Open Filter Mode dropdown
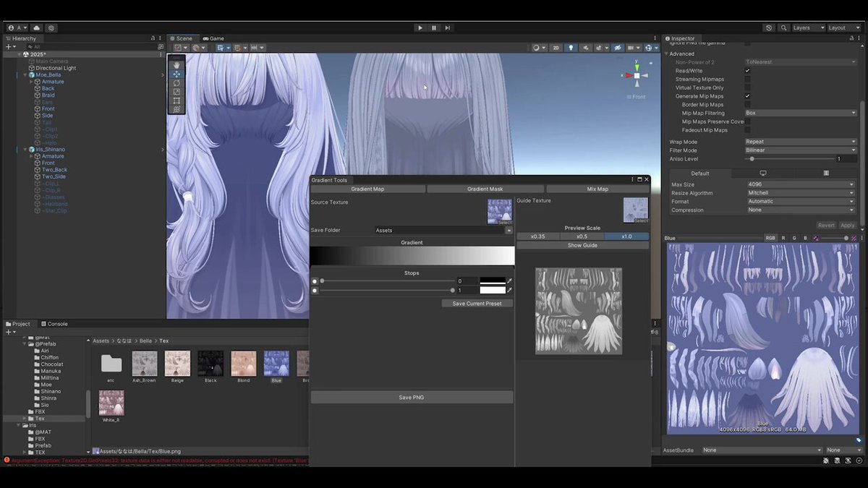Viewport: 868px width, 488px height. pyautogui.click(x=801, y=150)
